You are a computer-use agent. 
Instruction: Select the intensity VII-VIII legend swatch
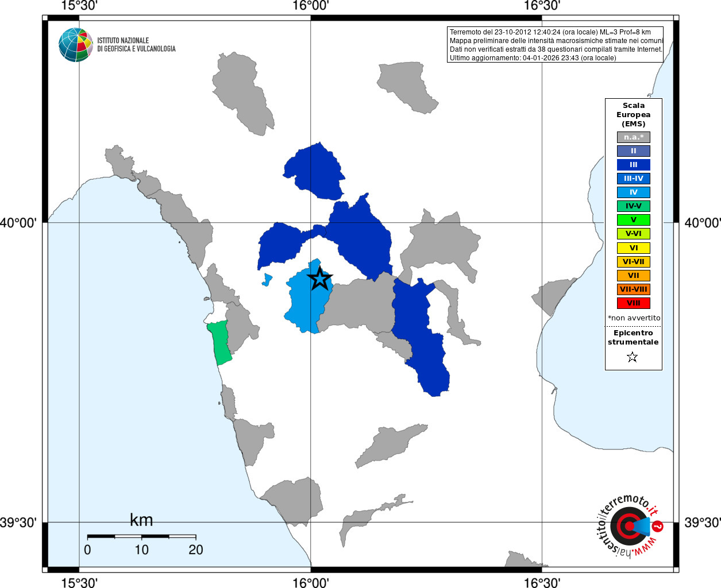[x=634, y=289]
